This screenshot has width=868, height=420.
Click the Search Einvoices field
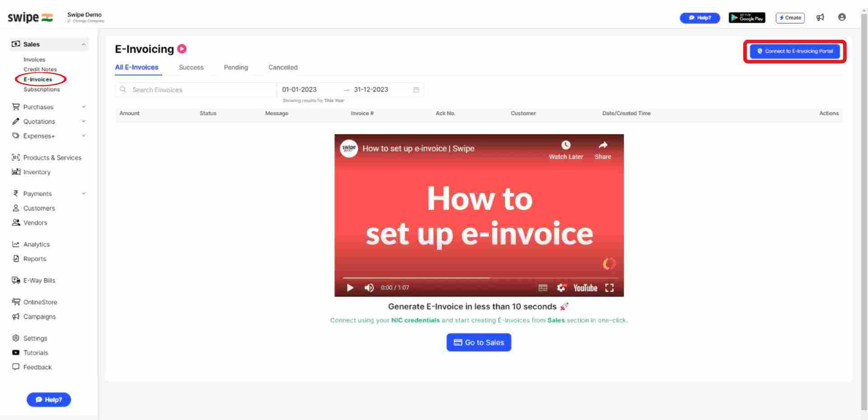(x=196, y=90)
